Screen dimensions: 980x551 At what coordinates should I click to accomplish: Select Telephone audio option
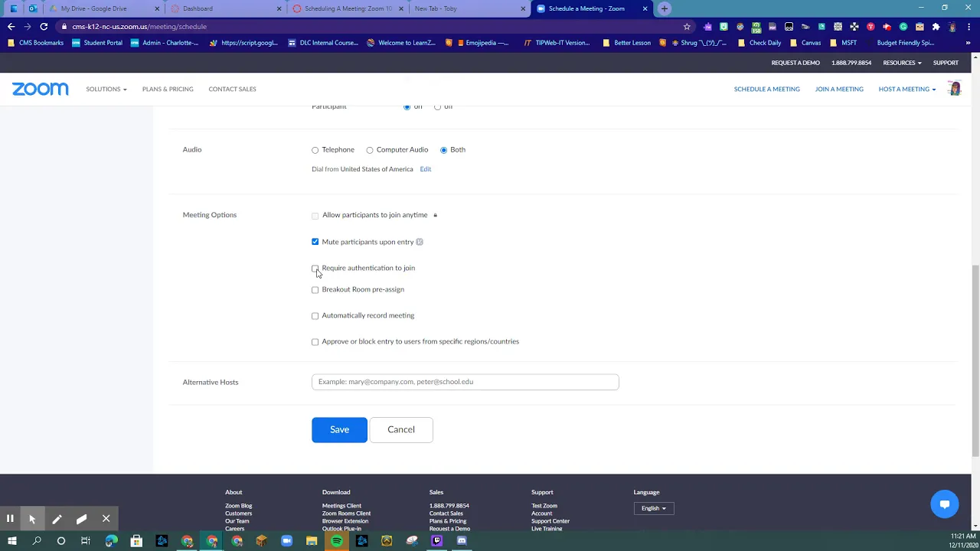click(315, 150)
